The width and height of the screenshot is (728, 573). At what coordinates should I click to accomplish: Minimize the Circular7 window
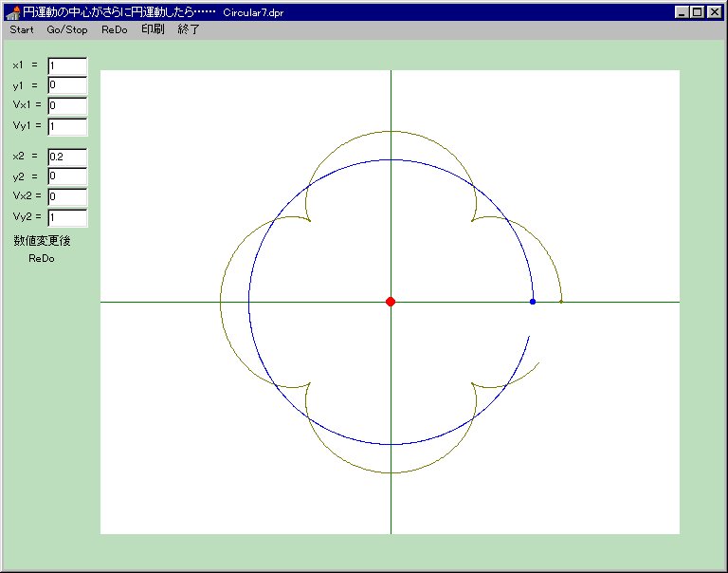pos(682,12)
